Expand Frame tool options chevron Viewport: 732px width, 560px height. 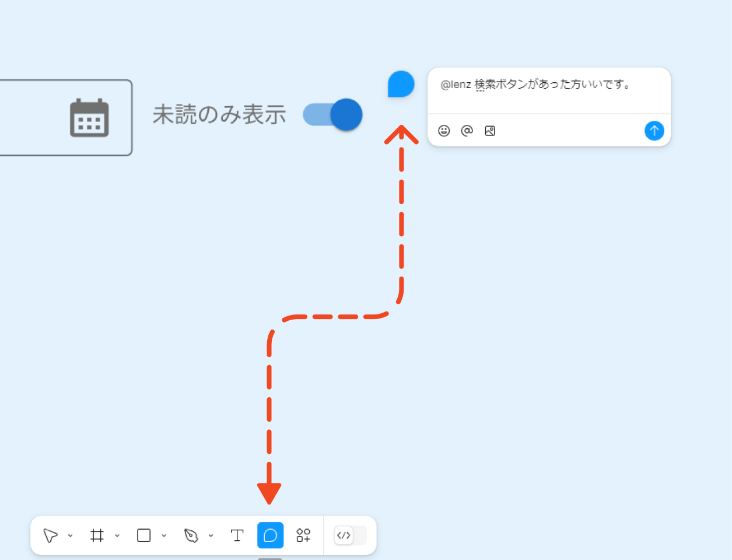117,535
